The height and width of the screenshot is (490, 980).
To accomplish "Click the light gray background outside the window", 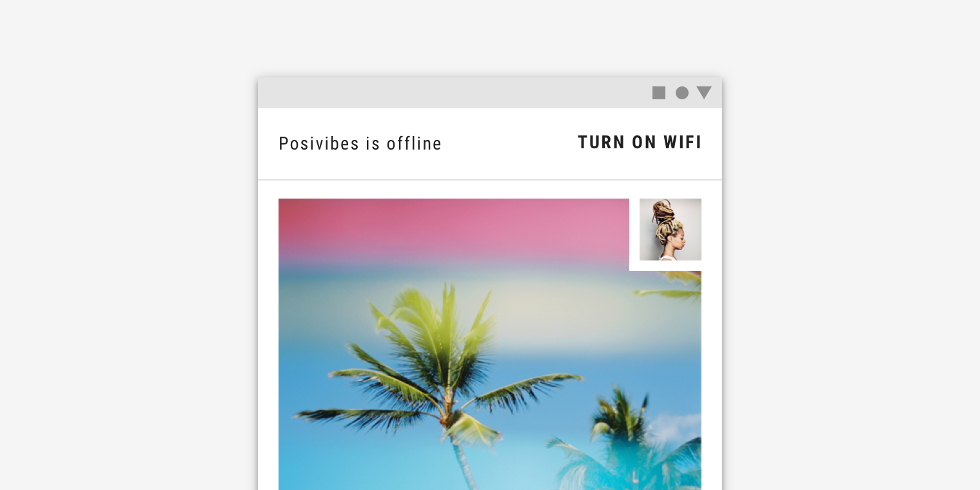I will tap(129, 258).
